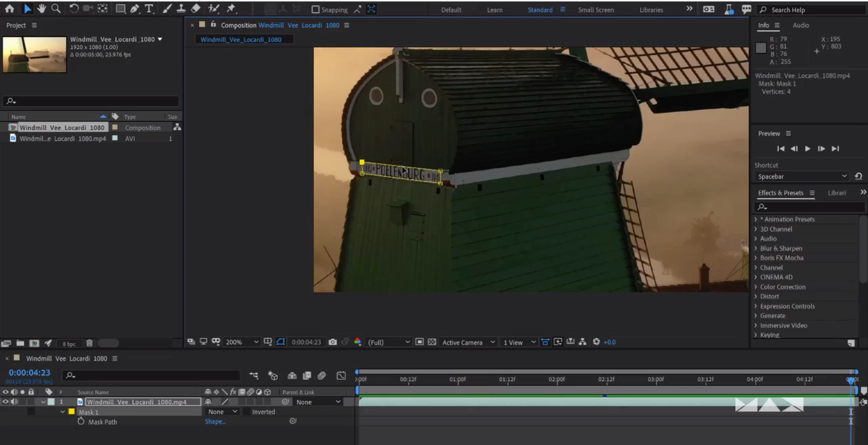Take snapshot with camera icon
This screenshot has height=445, width=868.
tap(332, 342)
